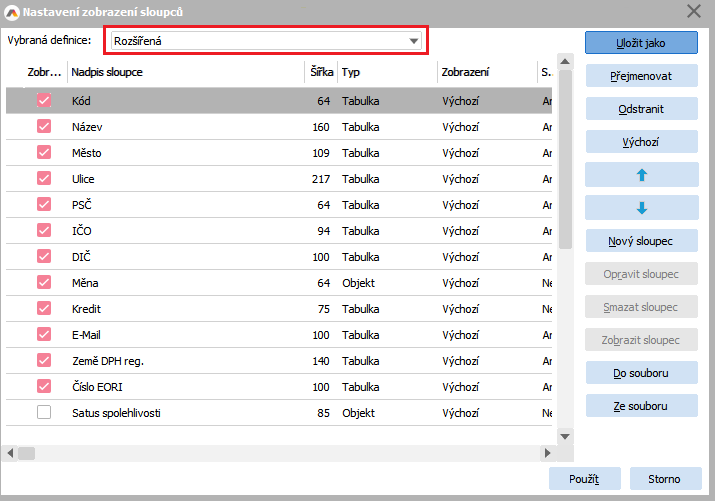Cancel the dialog with Storno
The height and width of the screenshot is (501, 715).
[664, 479]
